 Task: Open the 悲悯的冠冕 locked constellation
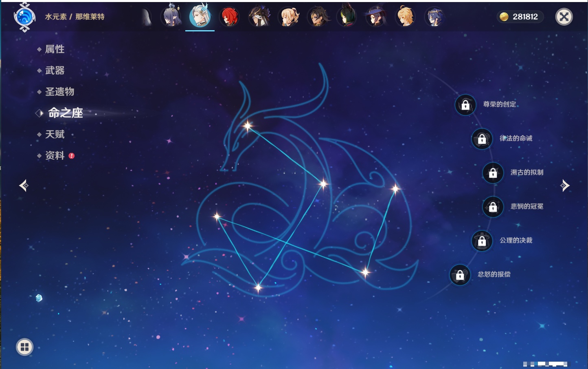(x=493, y=207)
